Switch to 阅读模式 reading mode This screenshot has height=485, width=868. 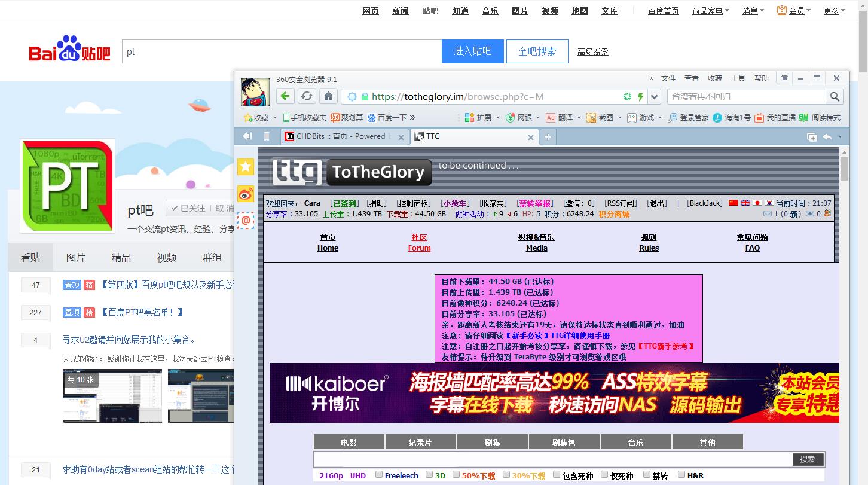[820, 118]
